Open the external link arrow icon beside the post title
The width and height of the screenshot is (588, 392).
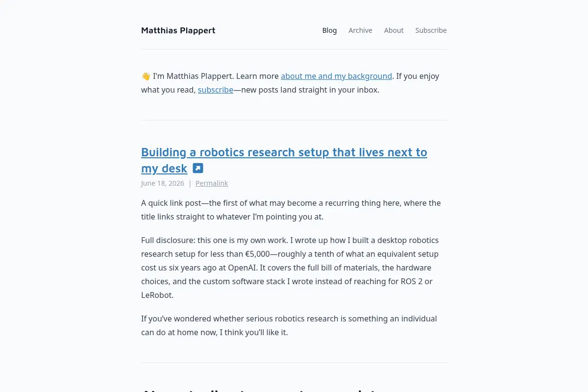(198, 168)
